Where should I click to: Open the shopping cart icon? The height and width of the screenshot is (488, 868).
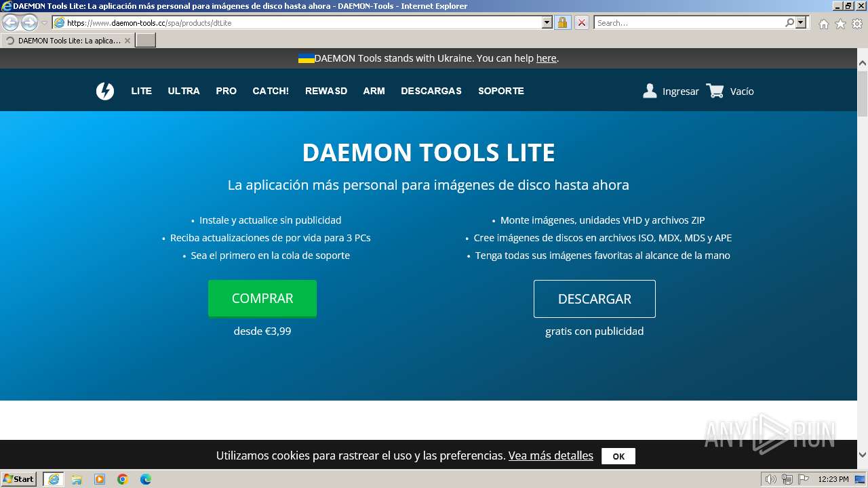(715, 91)
